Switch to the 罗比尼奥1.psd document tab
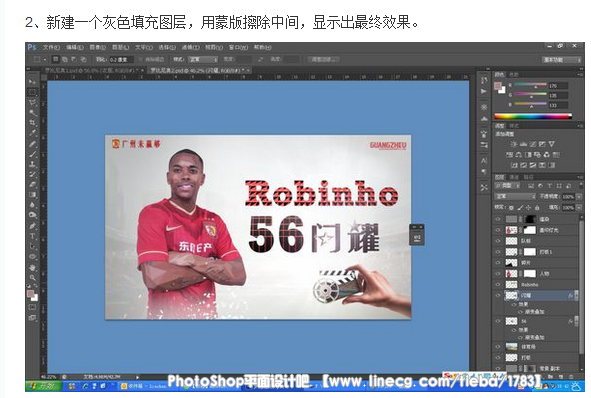 [x=94, y=70]
